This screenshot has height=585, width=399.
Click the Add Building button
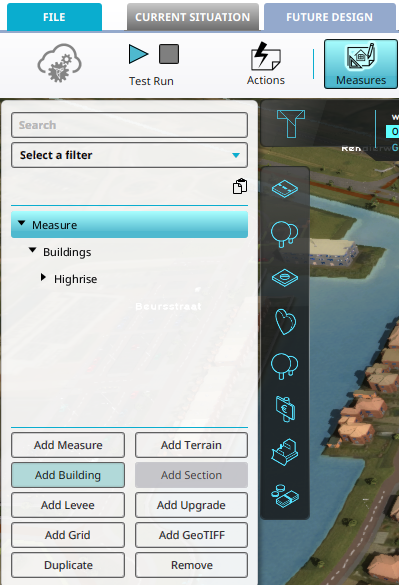point(68,475)
